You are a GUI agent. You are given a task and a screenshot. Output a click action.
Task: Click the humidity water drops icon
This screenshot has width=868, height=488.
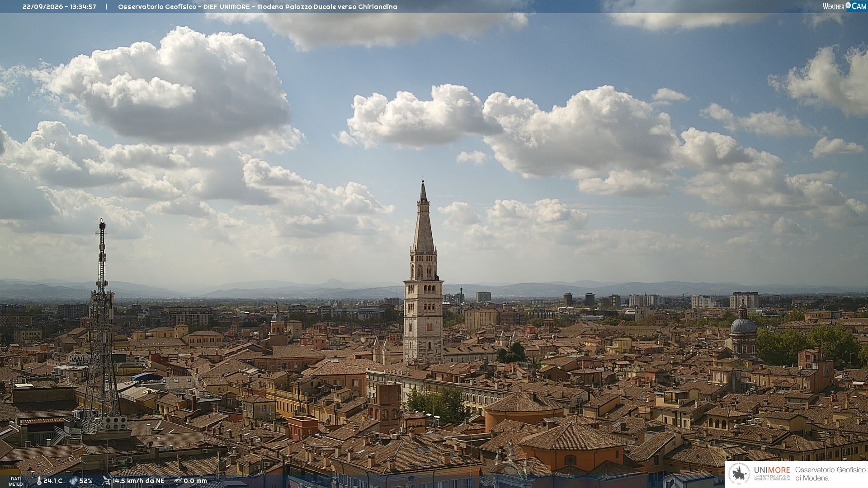73,481
